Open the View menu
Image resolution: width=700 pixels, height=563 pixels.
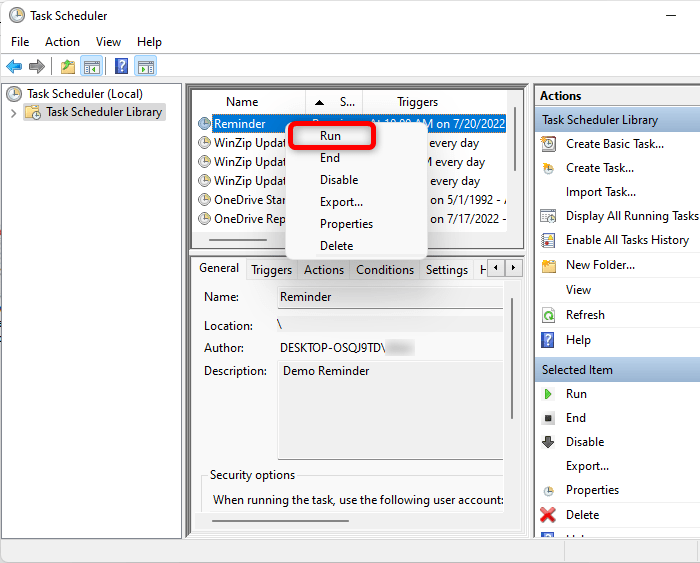(x=108, y=42)
